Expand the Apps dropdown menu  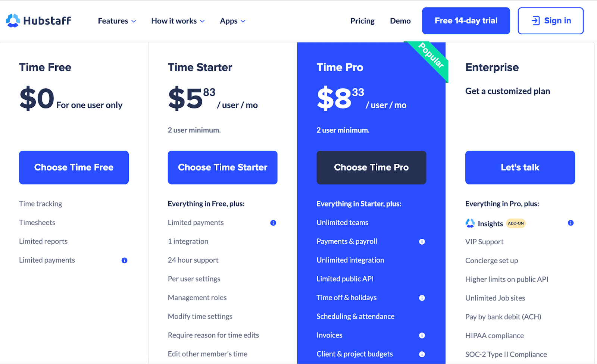(232, 21)
